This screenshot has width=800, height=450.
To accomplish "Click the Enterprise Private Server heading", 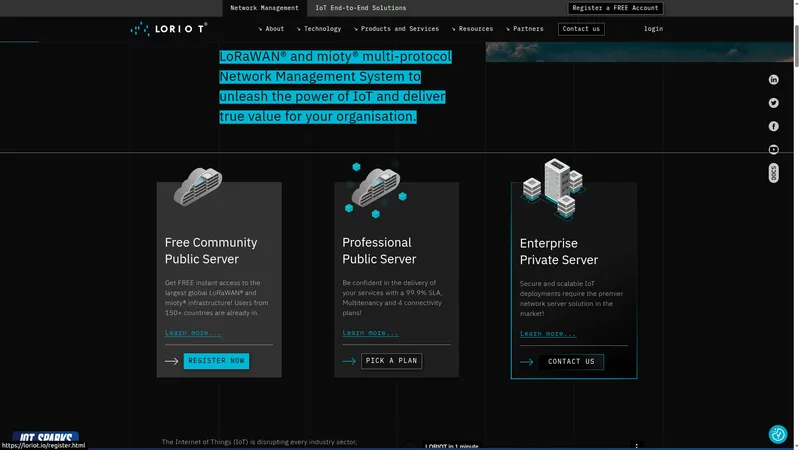I will point(559,252).
